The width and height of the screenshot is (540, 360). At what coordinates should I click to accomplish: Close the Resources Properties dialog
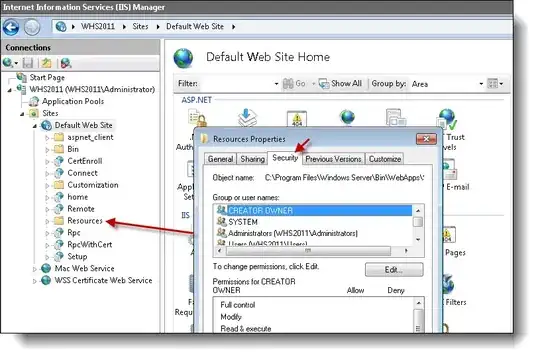[x=426, y=139]
